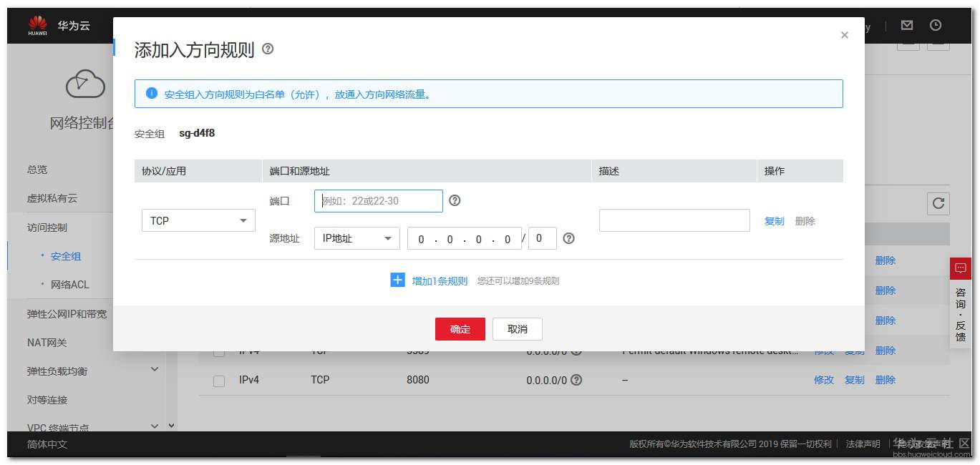Screen dimensions: 980x465
Task: Click 修改 in the 8080 row
Action: (824, 380)
